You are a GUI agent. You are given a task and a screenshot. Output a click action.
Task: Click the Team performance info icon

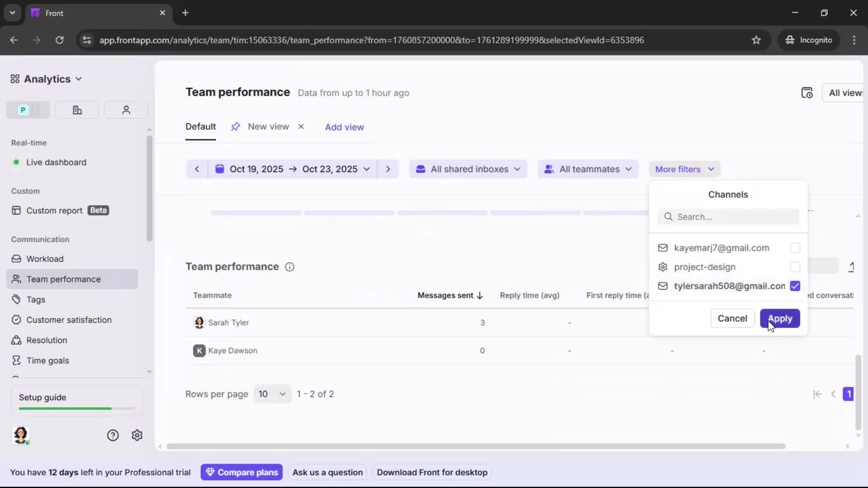(290, 267)
